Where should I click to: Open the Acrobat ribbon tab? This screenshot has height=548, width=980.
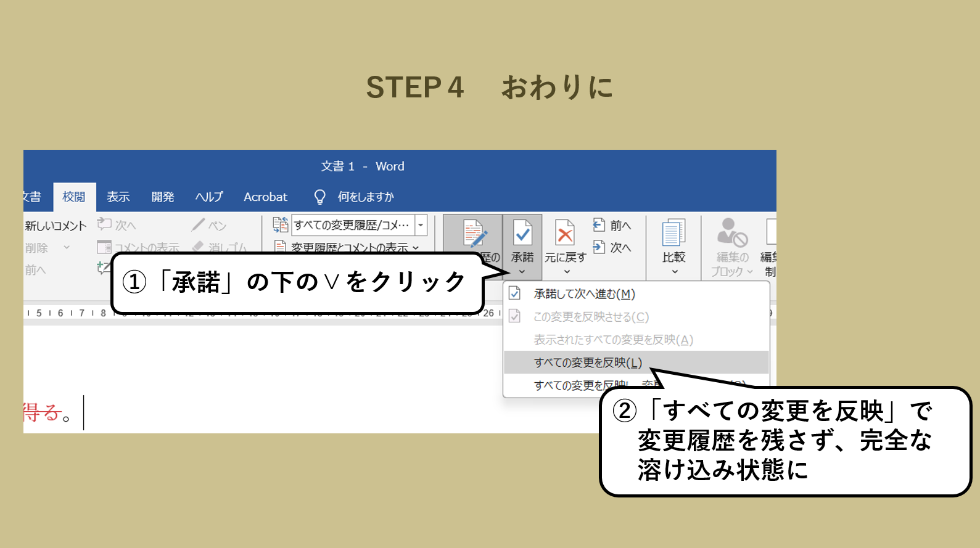click(265, 197)
